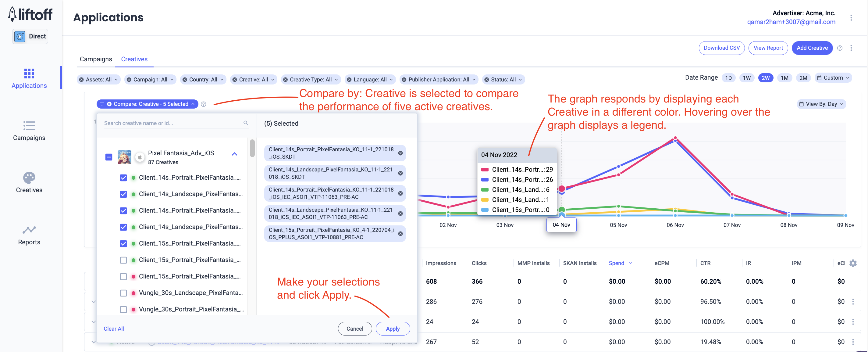Select the 2M date range
The width and height of the screenshot is (868, 352).
(803, 78)
